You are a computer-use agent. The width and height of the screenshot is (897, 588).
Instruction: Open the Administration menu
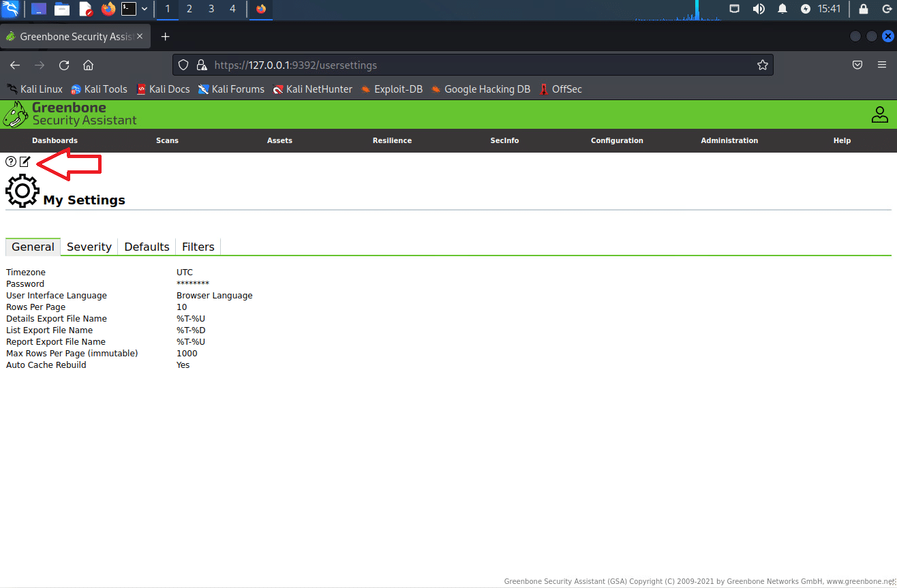point(729,140)
